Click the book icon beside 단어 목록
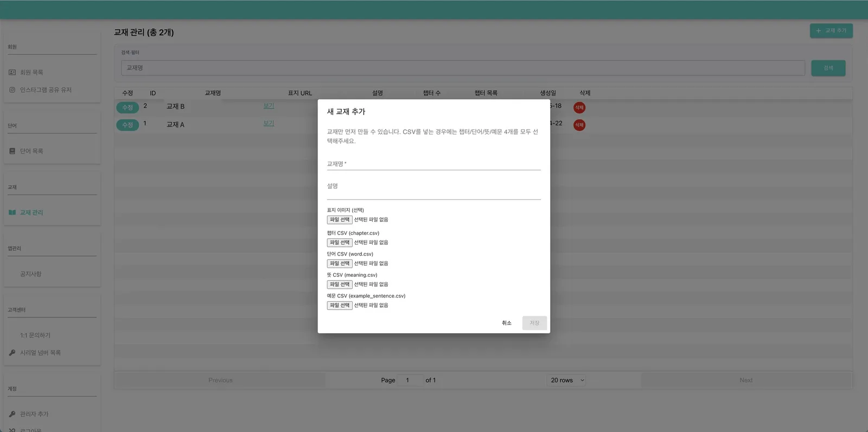The width and height of the screenshot is (868, 432). [12, 151]
